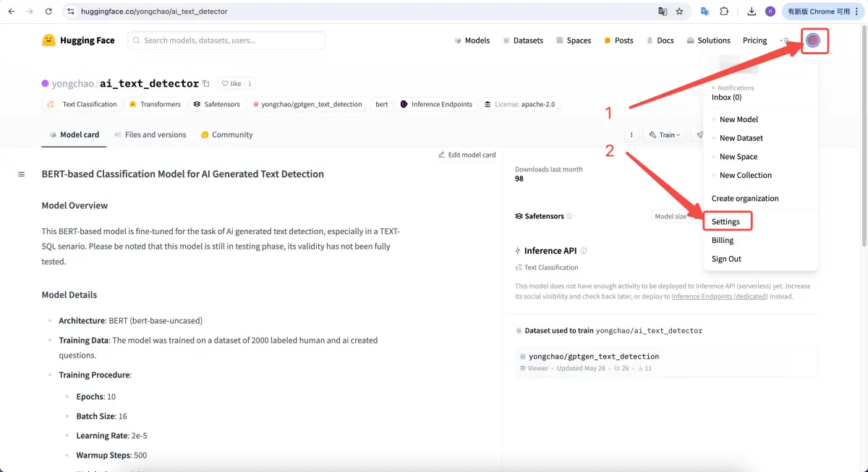Like the model with the like button

pos(231,84)
